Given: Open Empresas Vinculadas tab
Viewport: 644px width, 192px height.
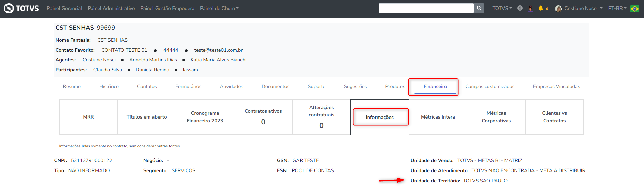Looking at the screenshot, I should 556,86.
